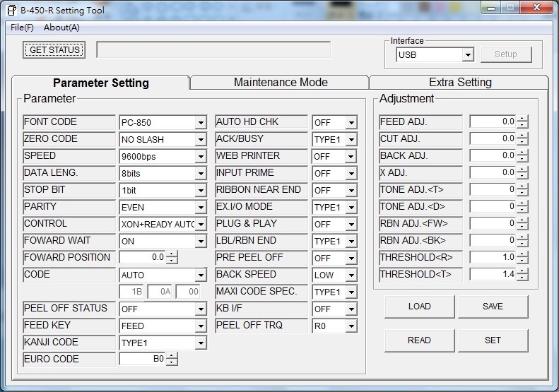Click the status text field beside GET STATUS
The image size is (559, 392).
[x=213, y=50]
